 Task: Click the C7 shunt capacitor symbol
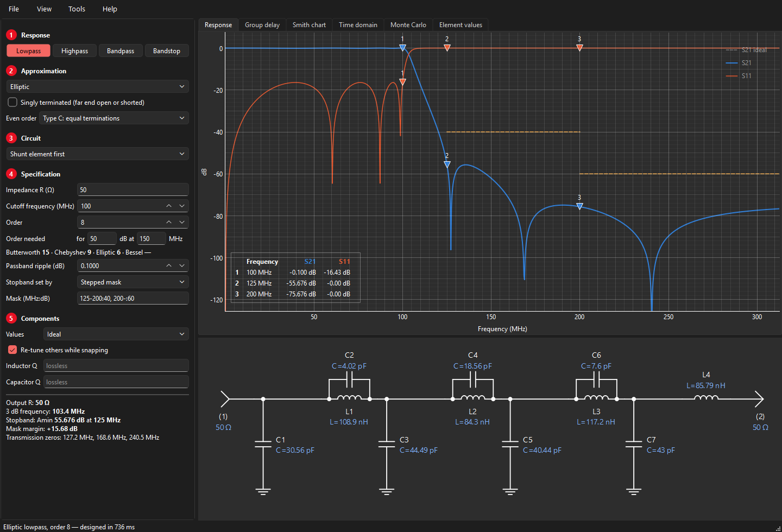634,445
